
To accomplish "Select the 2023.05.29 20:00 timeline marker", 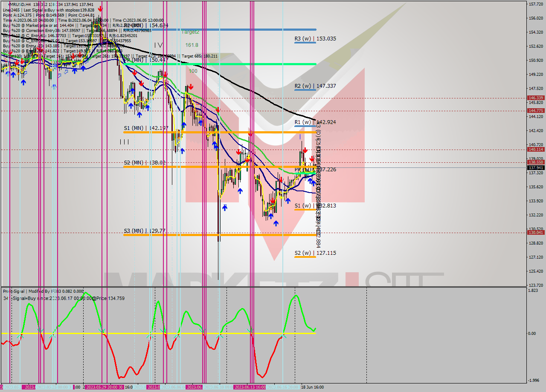I will click(104, 387).
